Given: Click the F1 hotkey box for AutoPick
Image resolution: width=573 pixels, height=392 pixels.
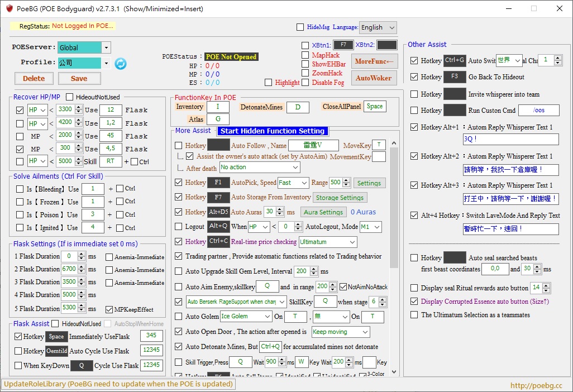Looking at the screenshot, I should coord(218,182).
